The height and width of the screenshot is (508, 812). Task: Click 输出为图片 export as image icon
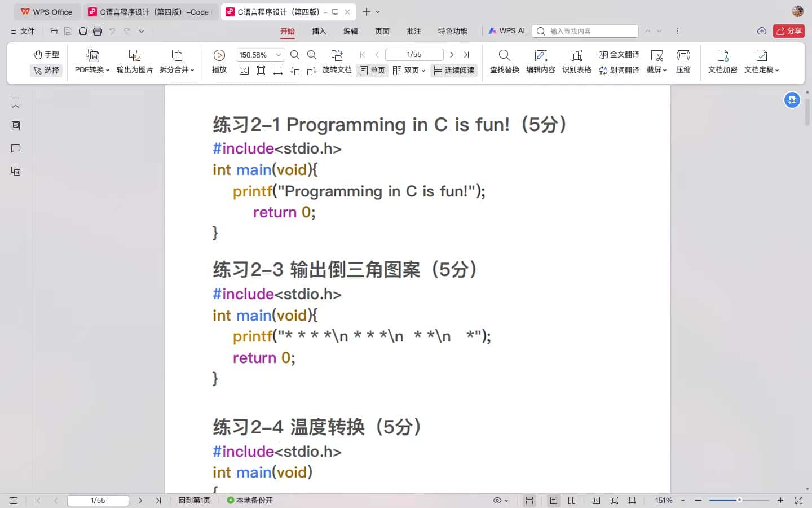click(135, 55)
